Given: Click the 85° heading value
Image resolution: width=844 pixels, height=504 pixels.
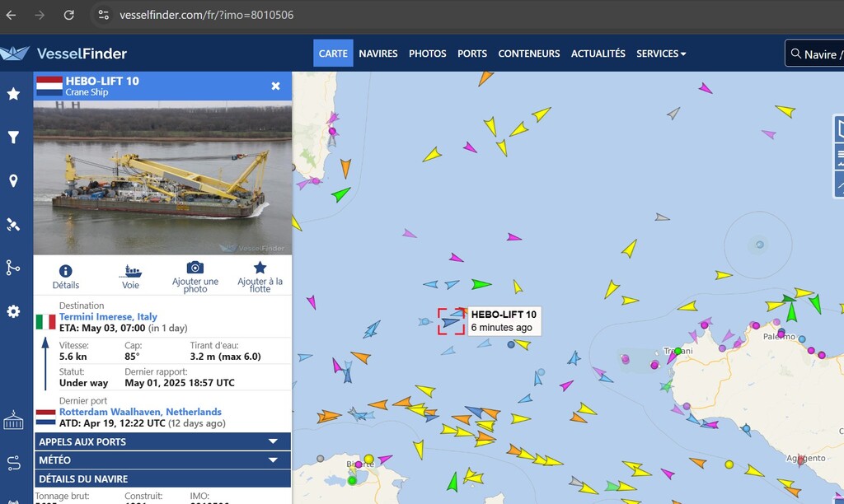Looking at the screenshot, I should point(132,357).
